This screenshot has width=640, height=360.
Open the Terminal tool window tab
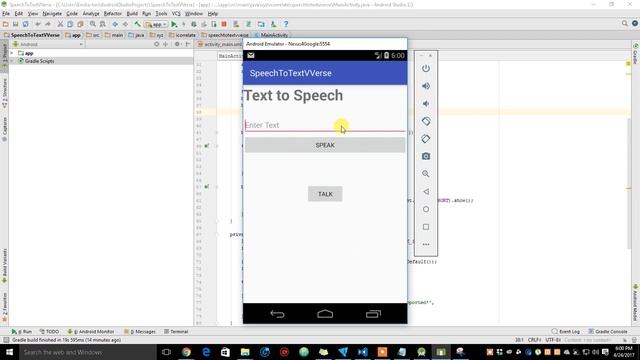click(x=176, y=331)
